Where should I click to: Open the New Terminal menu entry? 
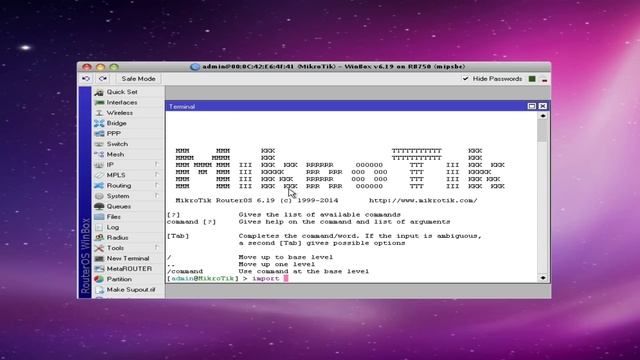pos(128,258)
